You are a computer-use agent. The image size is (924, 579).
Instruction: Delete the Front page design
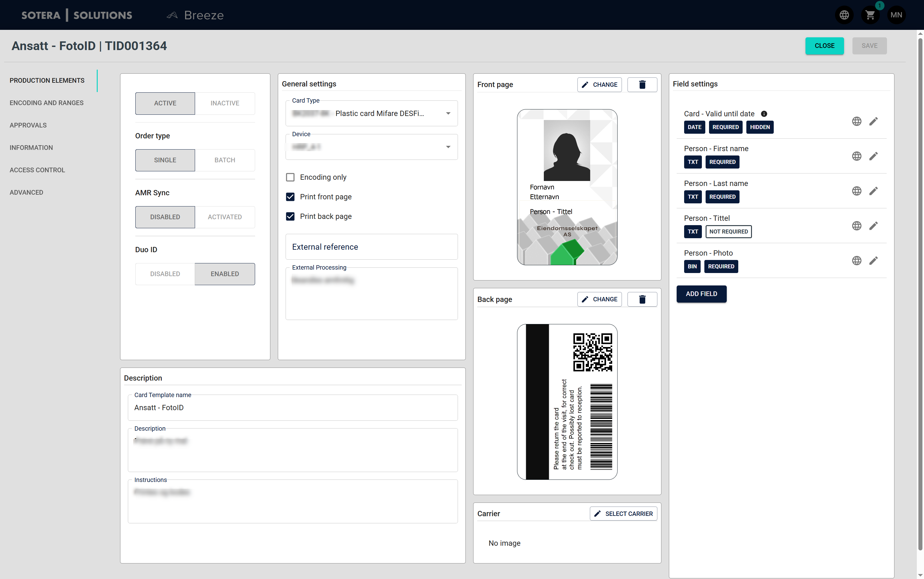(642, 84)
